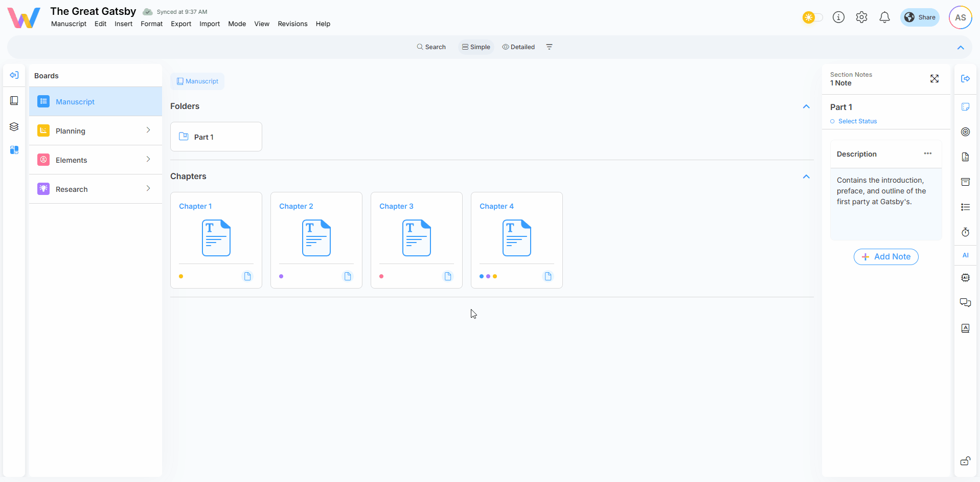Switch to Simple view mode
This screenshot has width=980, height=482.
click(x=476, y=47)
